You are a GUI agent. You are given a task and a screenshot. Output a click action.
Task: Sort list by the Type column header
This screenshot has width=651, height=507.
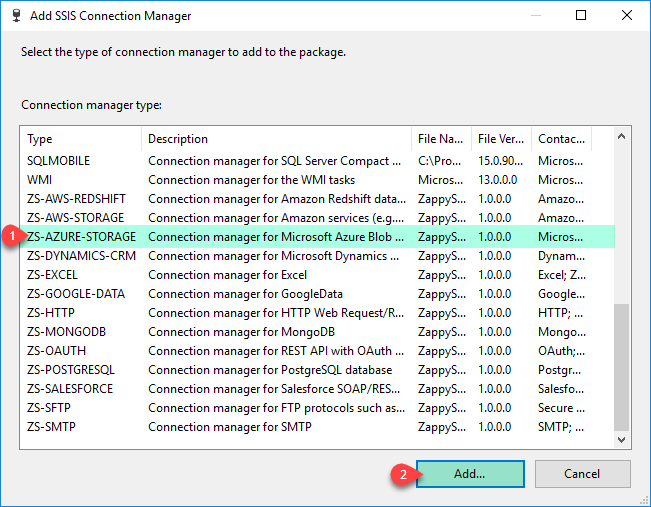pyautogui.click(x=81, y=139)
